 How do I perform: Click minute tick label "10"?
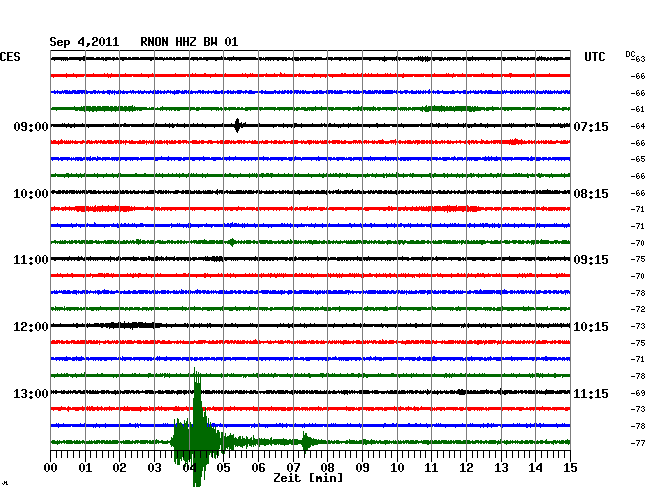pyautogui.click(x=397, y=468)
